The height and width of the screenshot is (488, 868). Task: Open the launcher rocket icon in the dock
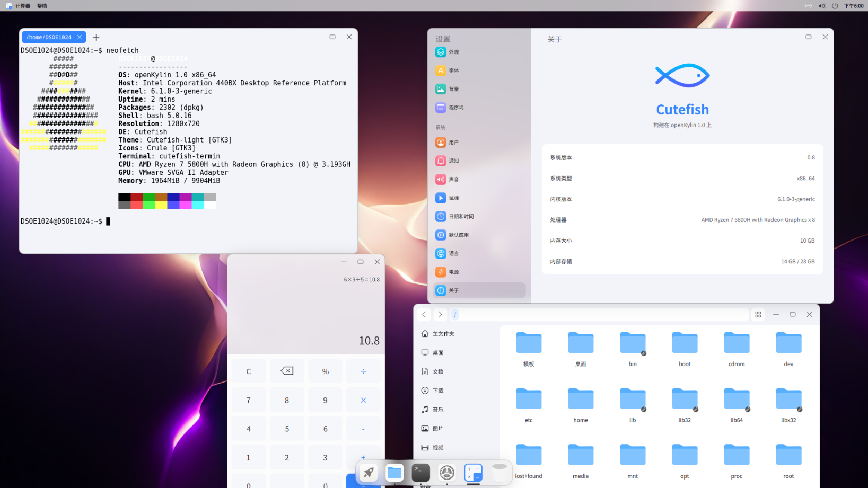tap(369, 472)
